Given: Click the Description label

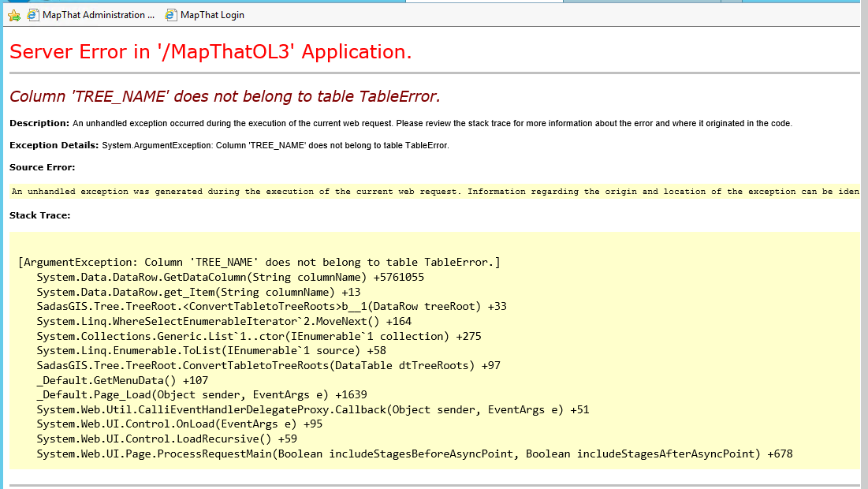Looking at the screenshot, I should pyautogui.click(x=39, y=123).
